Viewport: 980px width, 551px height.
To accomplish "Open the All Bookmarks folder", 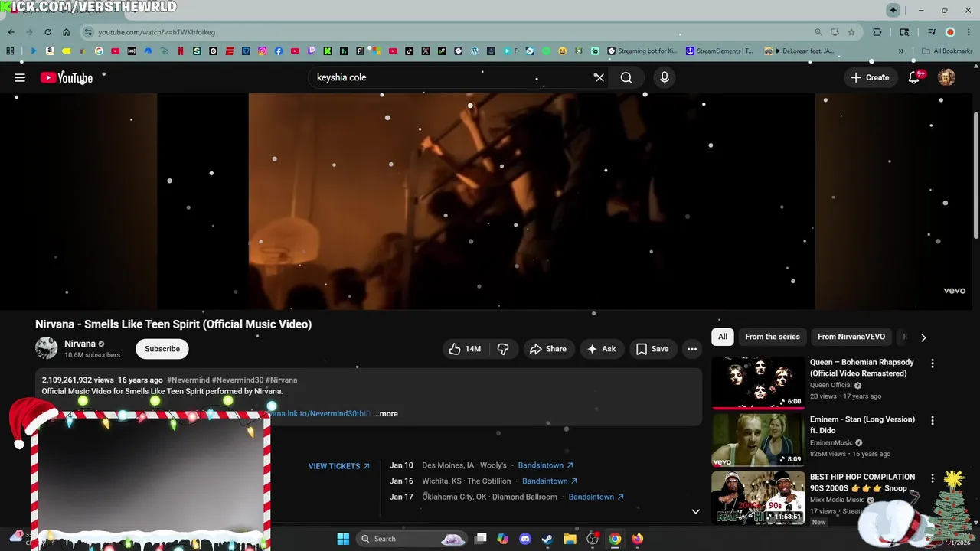I will [x=947, y=51].
